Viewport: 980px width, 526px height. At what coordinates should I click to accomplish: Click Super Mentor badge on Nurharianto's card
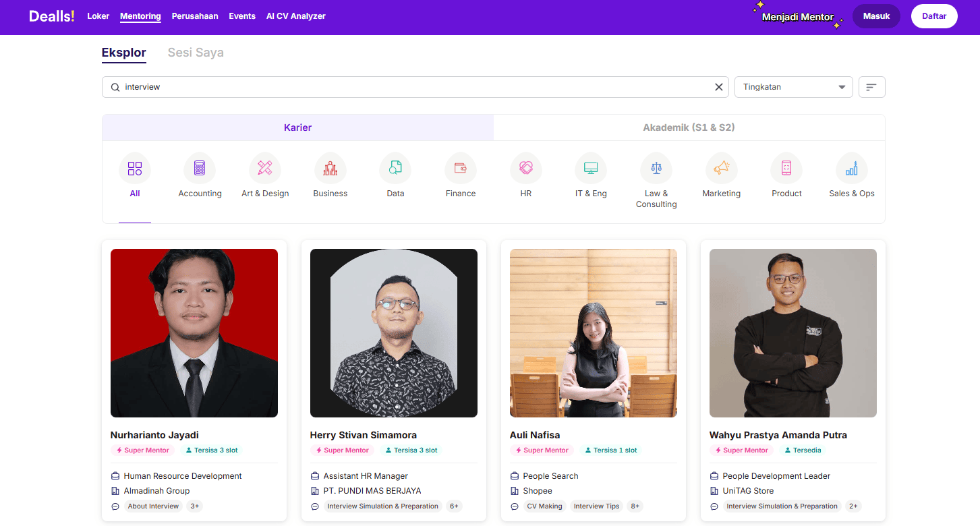pyautogui.click(x=142, y=450)
